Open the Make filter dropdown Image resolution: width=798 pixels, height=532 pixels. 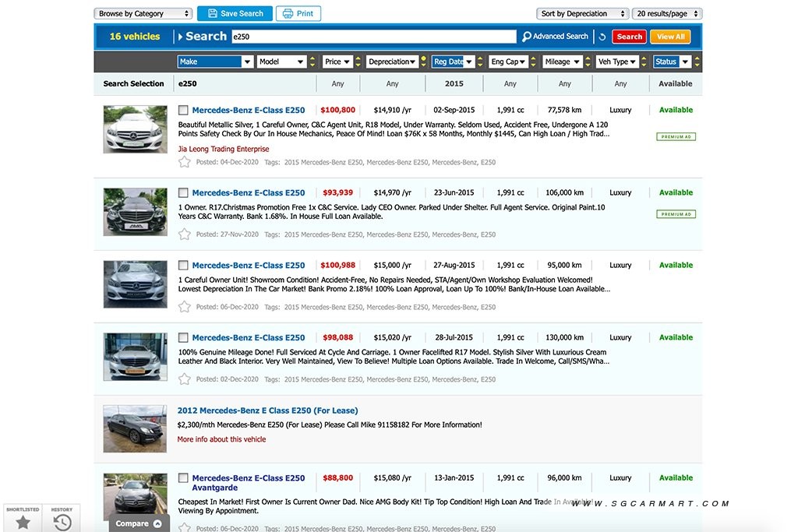click(215, 62)
